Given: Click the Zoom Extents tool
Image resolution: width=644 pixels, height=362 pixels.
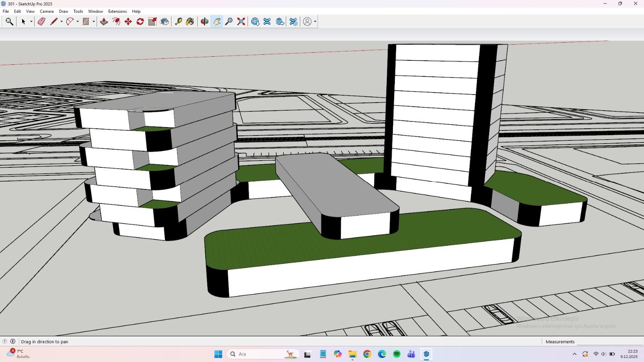Looking at the screenshot, I should click(x=241, y=22).
